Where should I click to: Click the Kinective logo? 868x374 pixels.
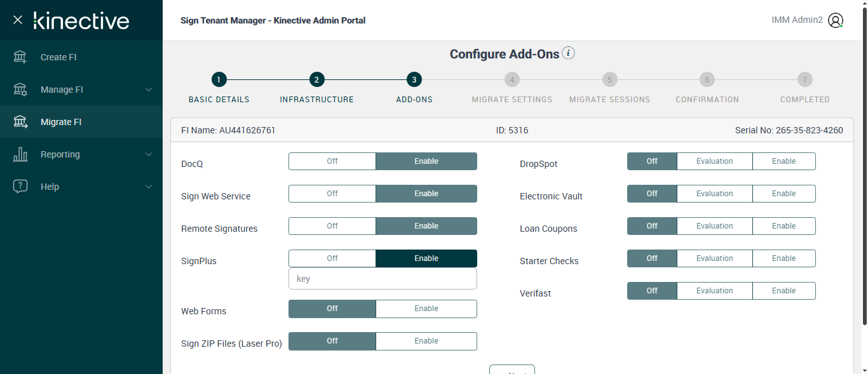tap(81, 20)
